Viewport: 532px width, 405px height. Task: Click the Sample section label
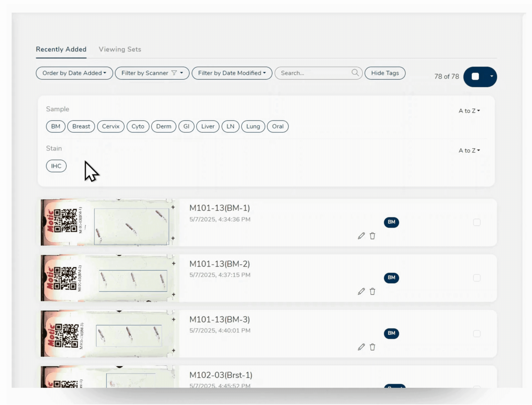pos(57,109)
